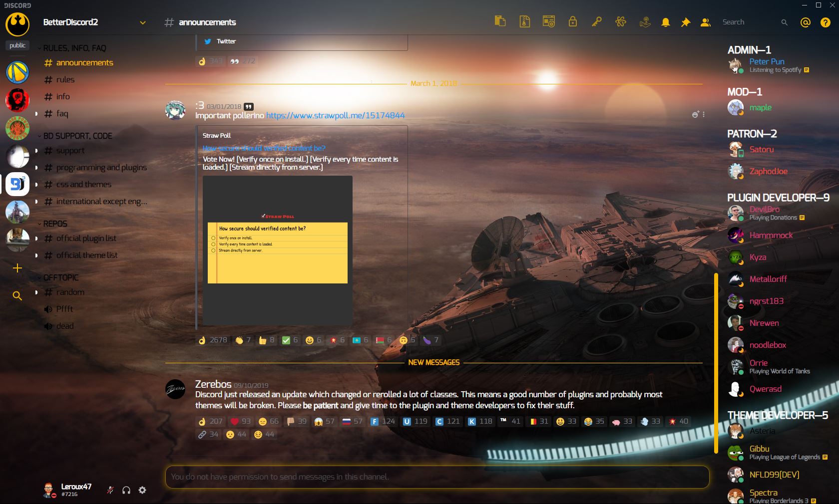Toggle the 2678 reaction on poll message
This screenshot has height=504, width=839.
(x=213, y=340)
